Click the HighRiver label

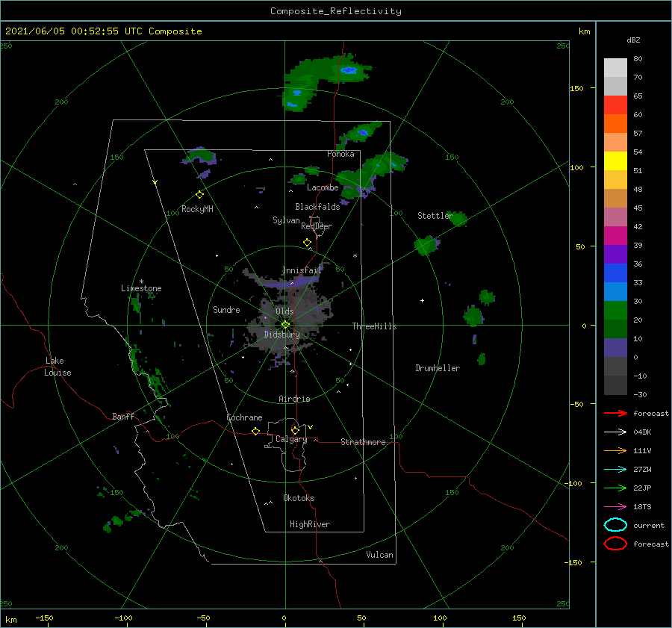click(x=310, y=524)
